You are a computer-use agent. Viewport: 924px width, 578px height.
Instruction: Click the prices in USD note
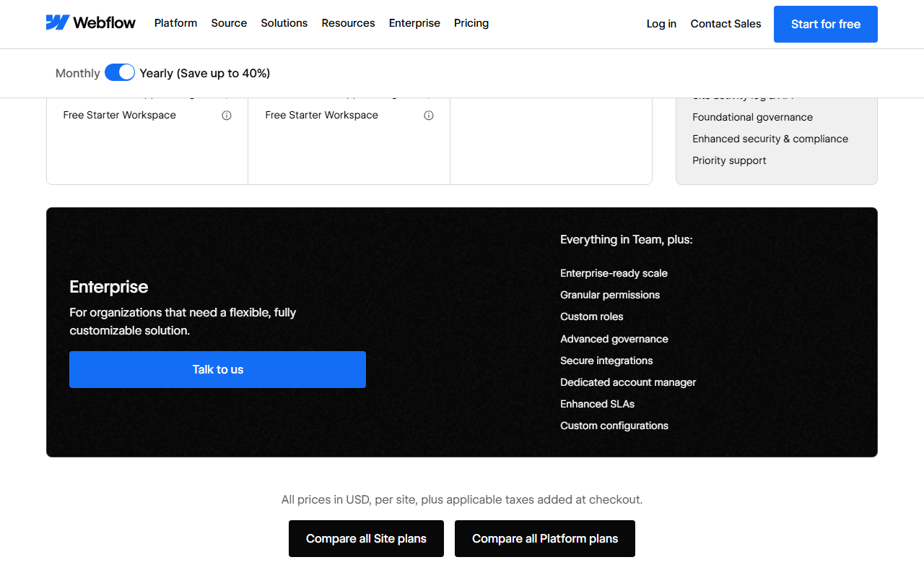462,499
